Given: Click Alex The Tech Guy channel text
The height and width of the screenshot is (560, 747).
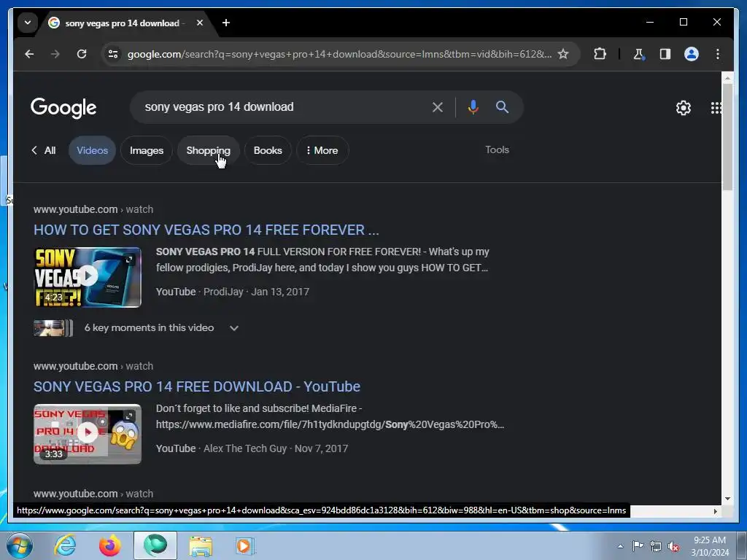Looking at the screenshot, I should click(x=245, y=448).
